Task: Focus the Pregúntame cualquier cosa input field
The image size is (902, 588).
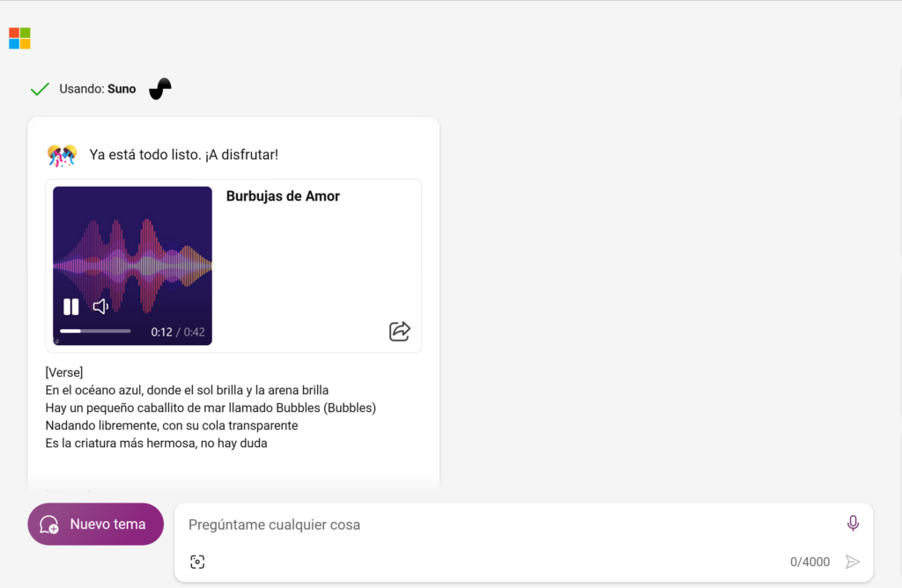Action: pos(506,525)
